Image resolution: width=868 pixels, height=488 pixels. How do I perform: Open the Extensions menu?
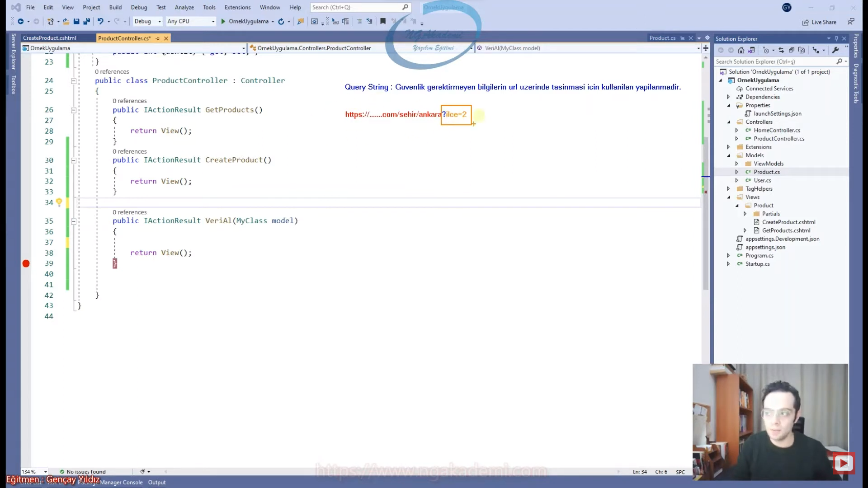tap(237, 7)
